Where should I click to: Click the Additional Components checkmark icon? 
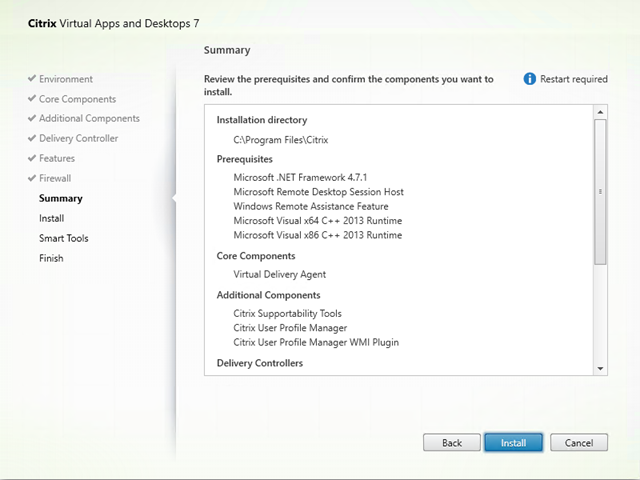pos(32,118)
